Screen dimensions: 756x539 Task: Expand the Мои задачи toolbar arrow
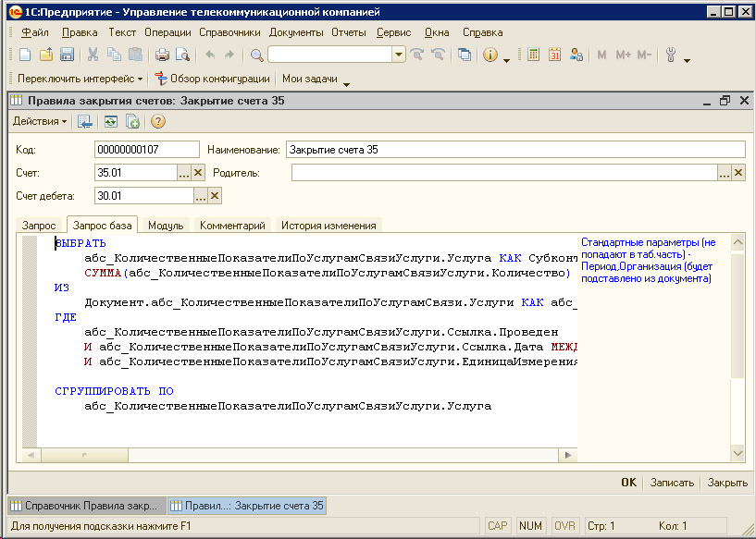(346, 84)
